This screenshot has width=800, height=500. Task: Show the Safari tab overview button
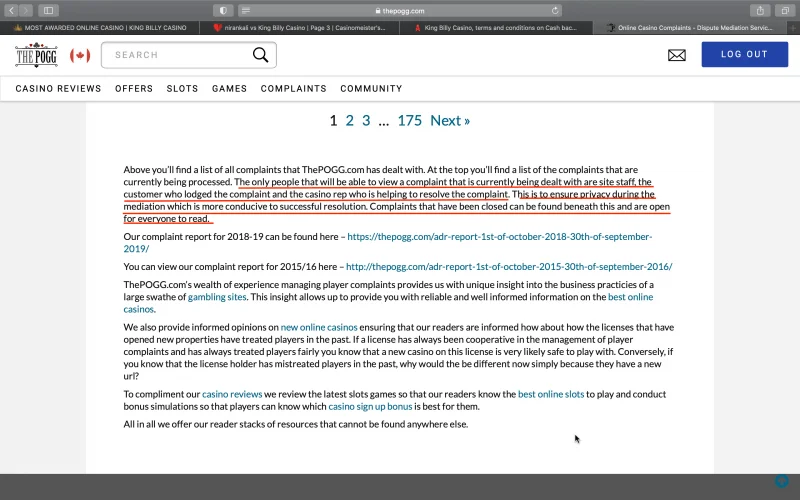click(x=785, y=10)
